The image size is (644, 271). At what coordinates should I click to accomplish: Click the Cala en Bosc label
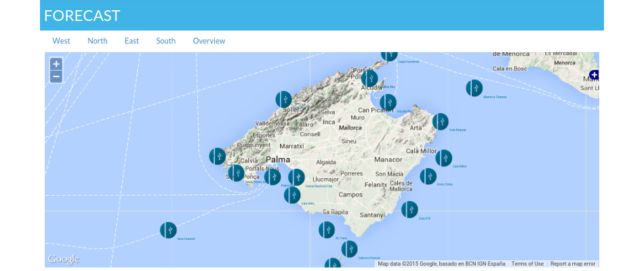(x=509, y=69)
